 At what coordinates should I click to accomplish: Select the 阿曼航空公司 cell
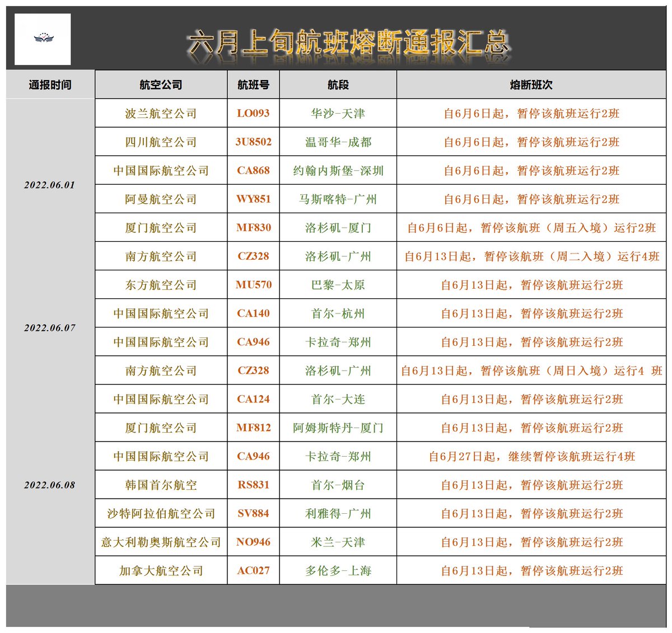(x=161, y=199)
